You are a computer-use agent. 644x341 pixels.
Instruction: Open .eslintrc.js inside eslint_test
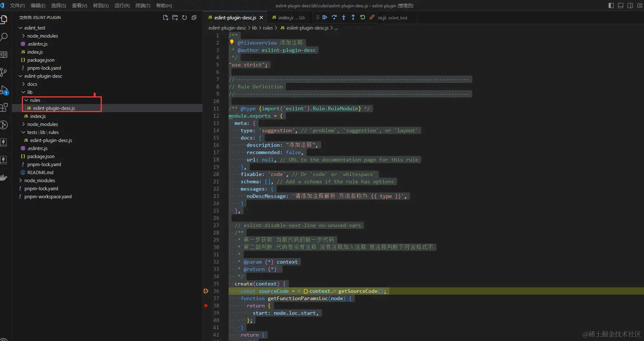pos(37,44)
